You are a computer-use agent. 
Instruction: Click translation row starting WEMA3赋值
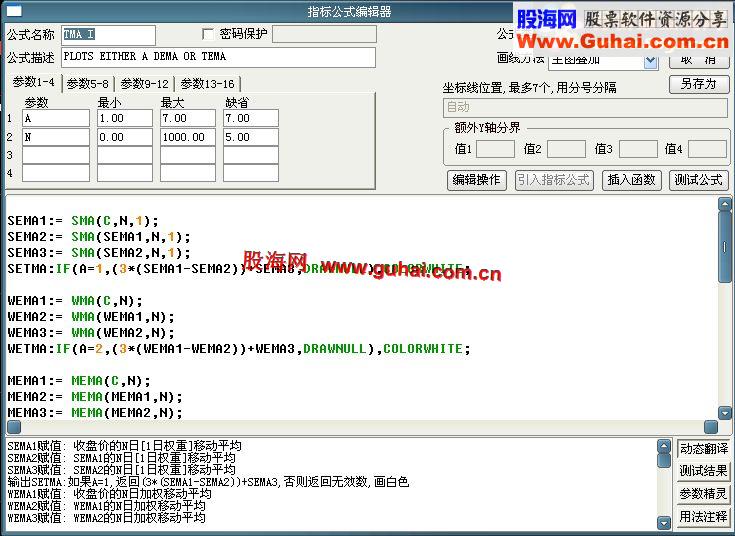(x=106, y=518)
